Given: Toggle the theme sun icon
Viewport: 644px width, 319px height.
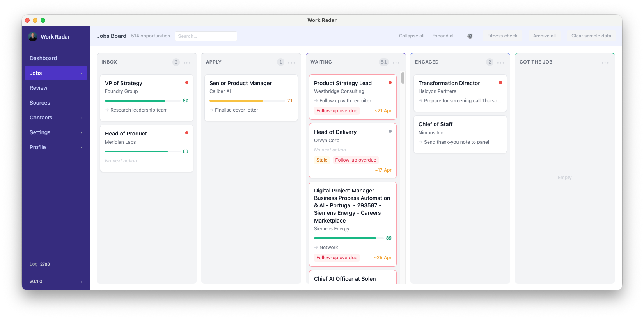Looking at the screenshot, I should (470, 36).
